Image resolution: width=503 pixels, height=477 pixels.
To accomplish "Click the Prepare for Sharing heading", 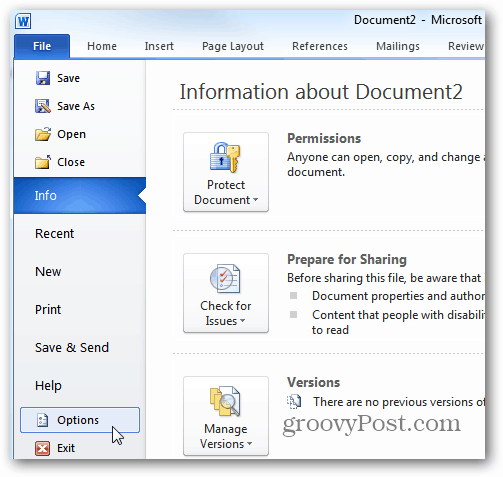I will tap(347, 259).
